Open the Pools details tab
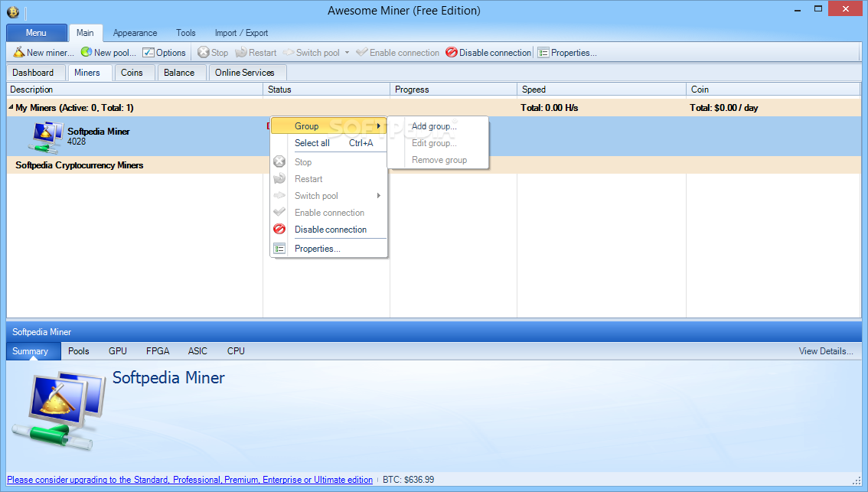 click(x=79, y=351)
